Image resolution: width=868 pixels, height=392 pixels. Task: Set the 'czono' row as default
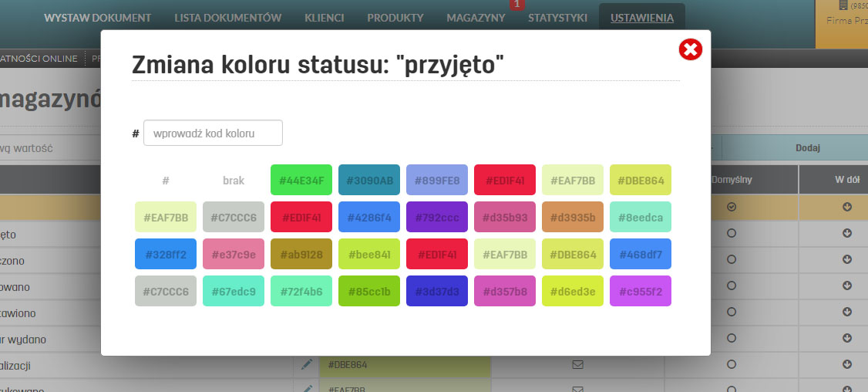click(732, 259)
